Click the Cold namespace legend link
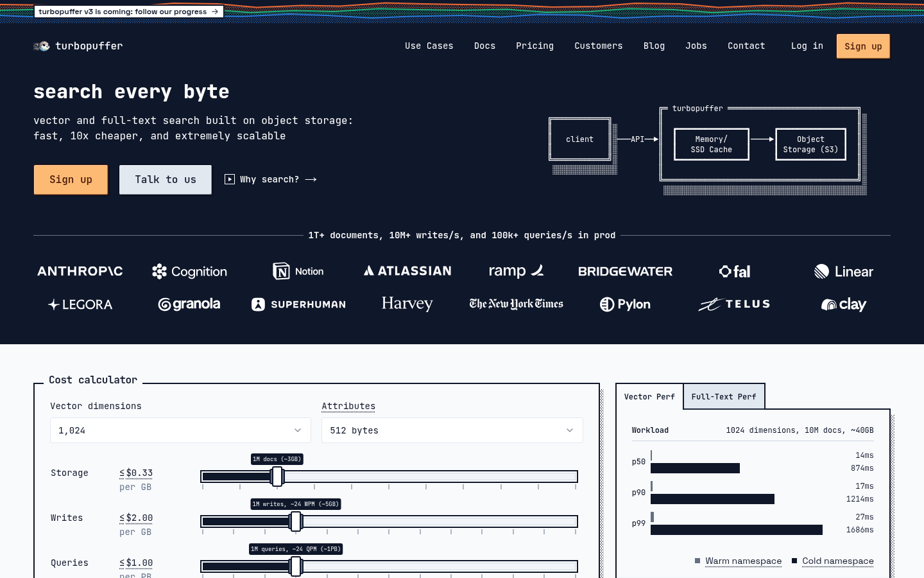This screenshot has height=578, width=924. [838, 561]
